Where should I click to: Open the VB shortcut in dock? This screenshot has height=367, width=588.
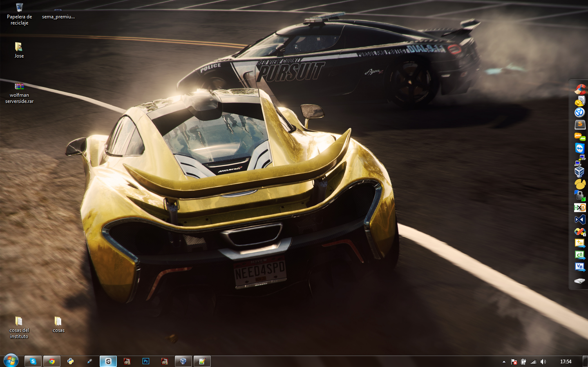pos(580,267)
